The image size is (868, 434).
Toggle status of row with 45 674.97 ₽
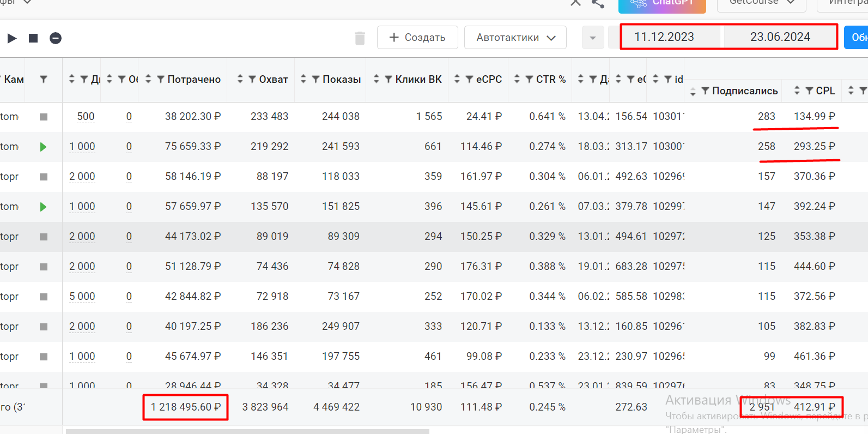click(44, 357)
